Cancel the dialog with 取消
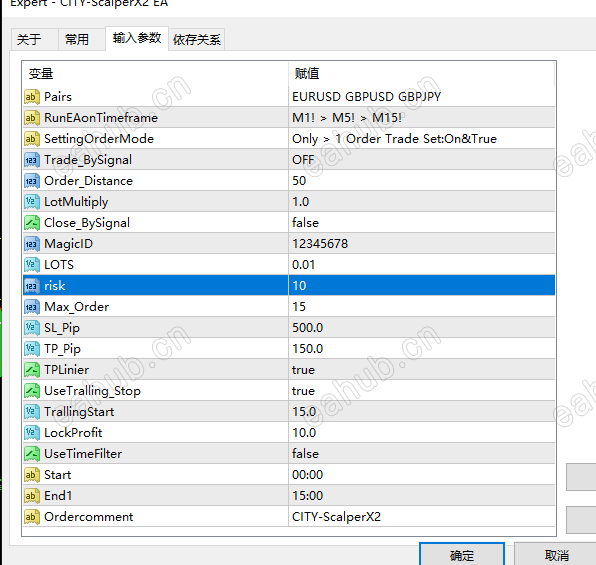 click(556, 555)
